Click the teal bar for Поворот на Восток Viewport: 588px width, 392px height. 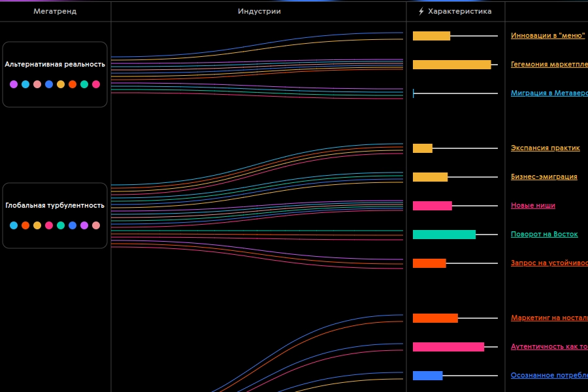click(x=444, y=235)
